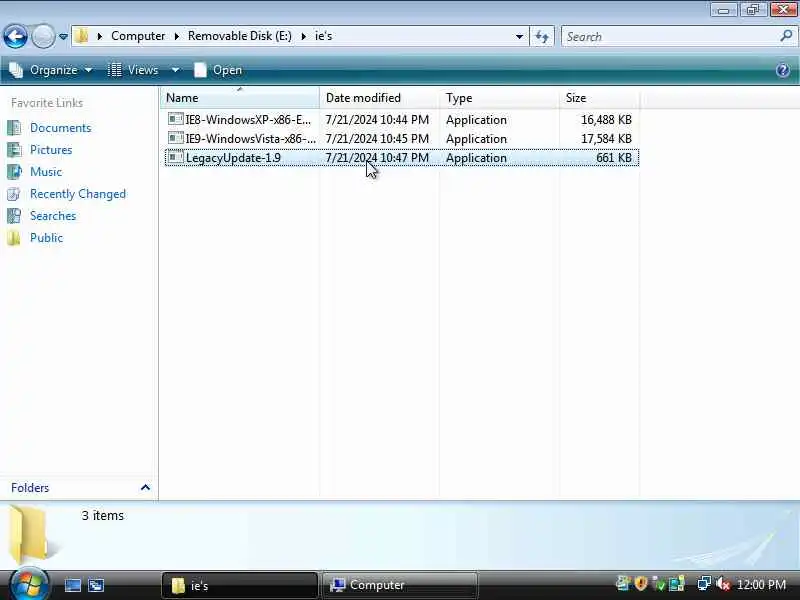This screenshot has height=600, width=800.
Task: Click the Searches icon in sidebar
Action: pyautogui.click(x=14, y=216)
